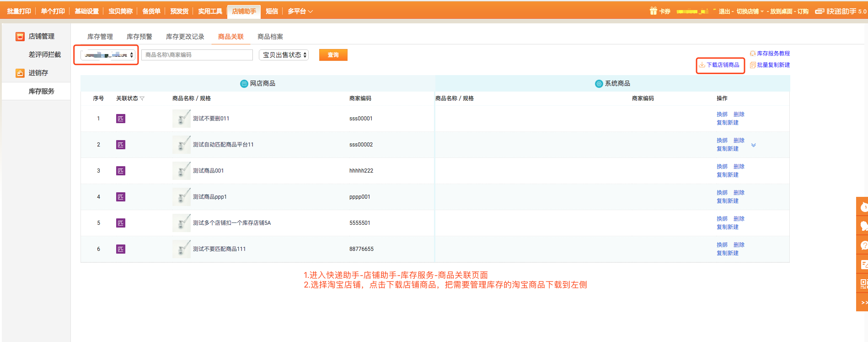Viewport: 868px width, 342px height.
Task: Switch to the 库存预警 tab
Action: tap(139, 37)
